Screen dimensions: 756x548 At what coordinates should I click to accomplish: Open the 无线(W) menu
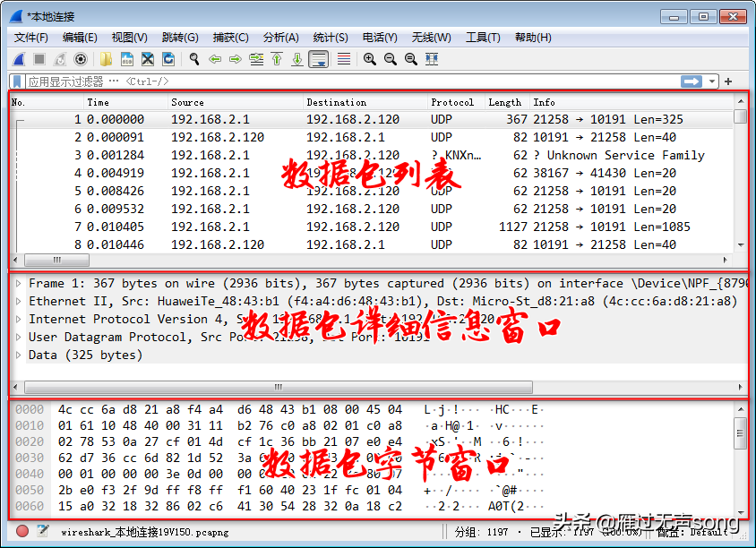click(x=431, y=38)
